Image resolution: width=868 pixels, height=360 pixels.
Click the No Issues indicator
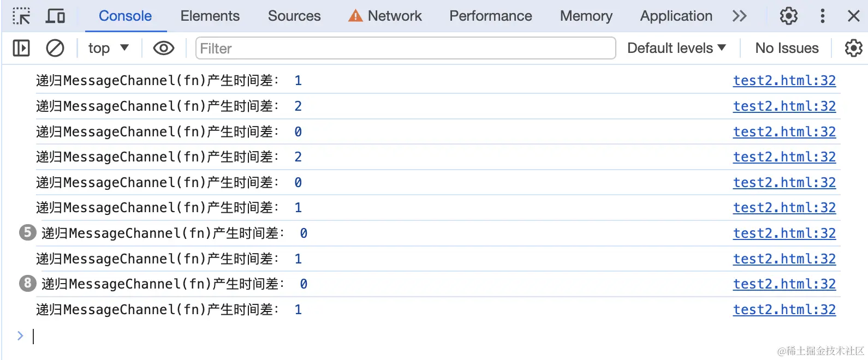(786, 48)
